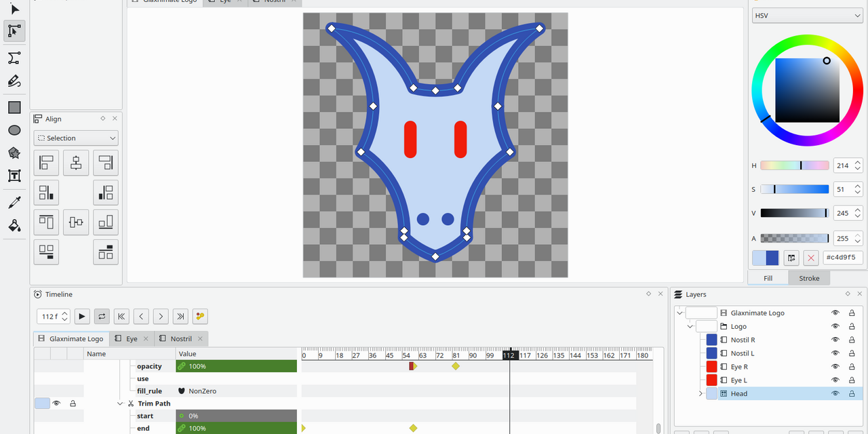Select the Rectangle tool
The height and width of the screenshot is (434, 868).
pos(14,107)
